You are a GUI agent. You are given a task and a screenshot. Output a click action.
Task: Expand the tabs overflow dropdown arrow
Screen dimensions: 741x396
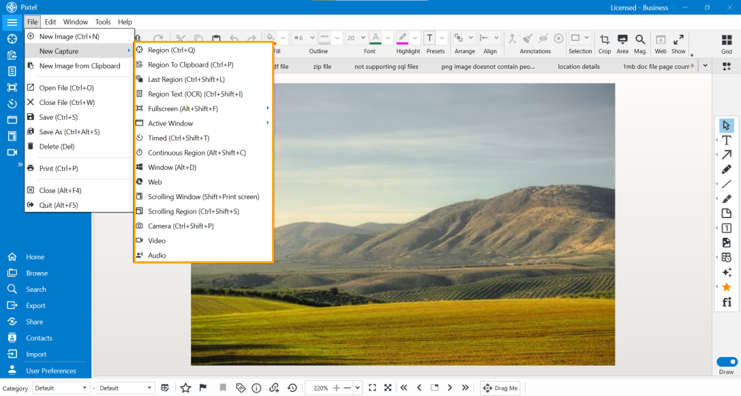pos(705,66)
